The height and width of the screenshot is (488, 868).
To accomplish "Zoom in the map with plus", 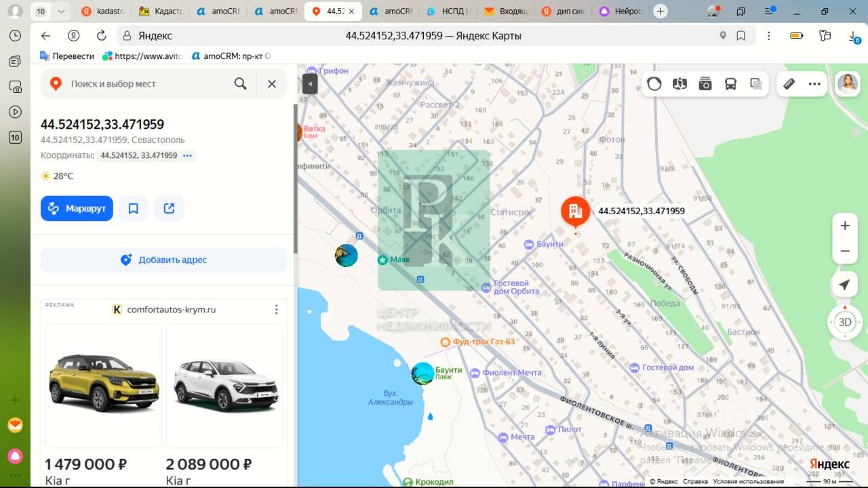I will 844,226.
